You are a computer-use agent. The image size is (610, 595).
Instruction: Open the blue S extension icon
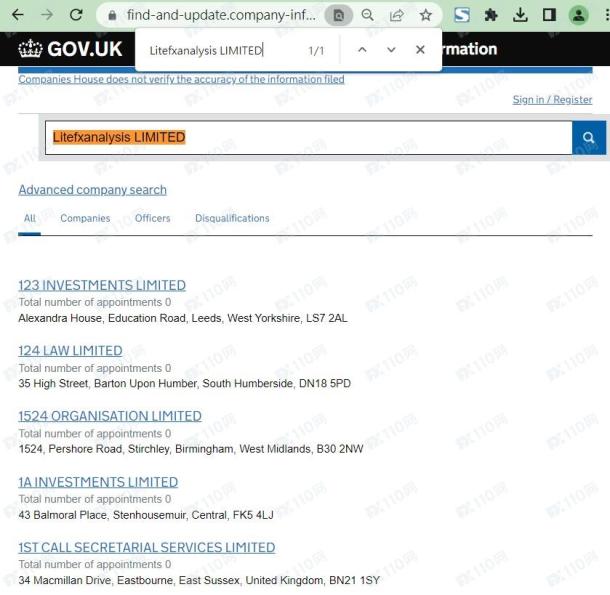point(462,15)
